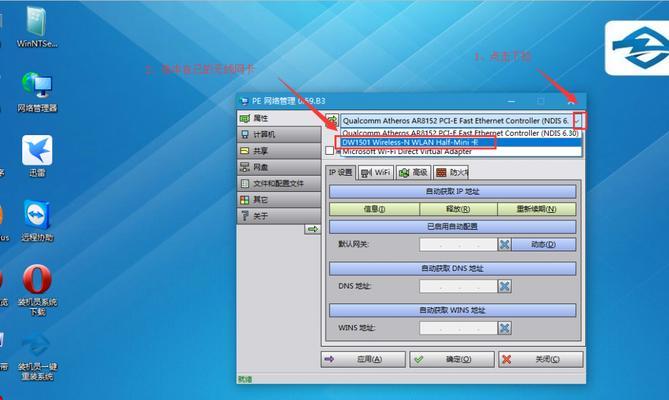Select the 属性 sidebar item

[x=279, y=118]
